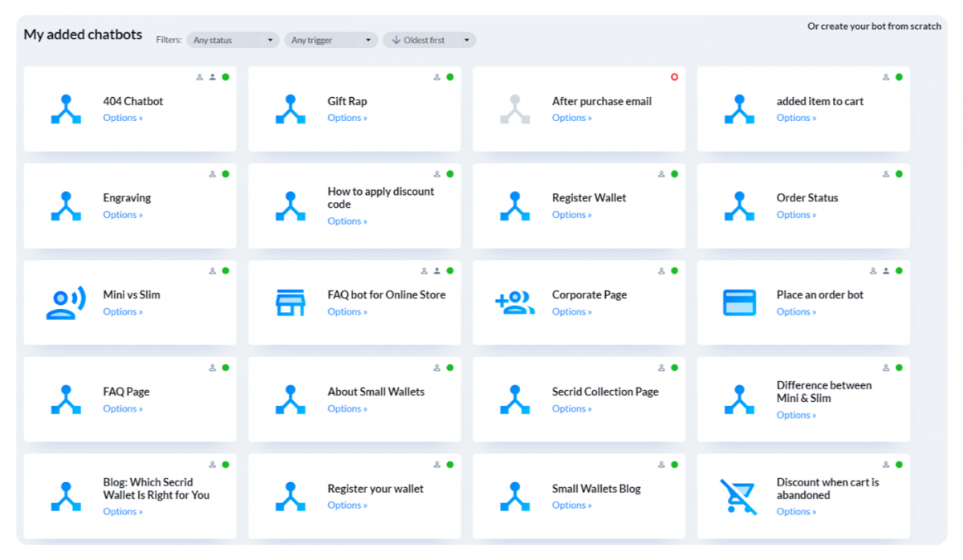
Task: Toggle red inactive status on After purchase email
Action: (674, 77)
